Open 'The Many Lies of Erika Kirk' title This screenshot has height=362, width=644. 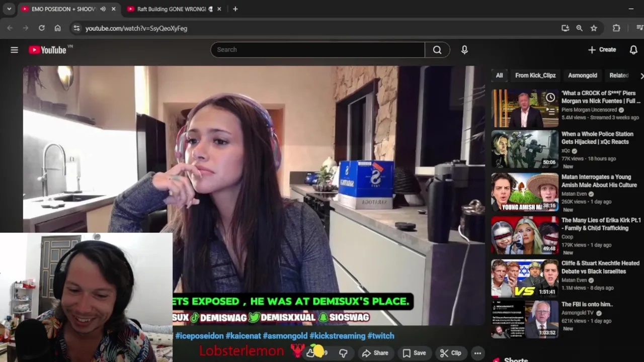[x=601, y=224]
